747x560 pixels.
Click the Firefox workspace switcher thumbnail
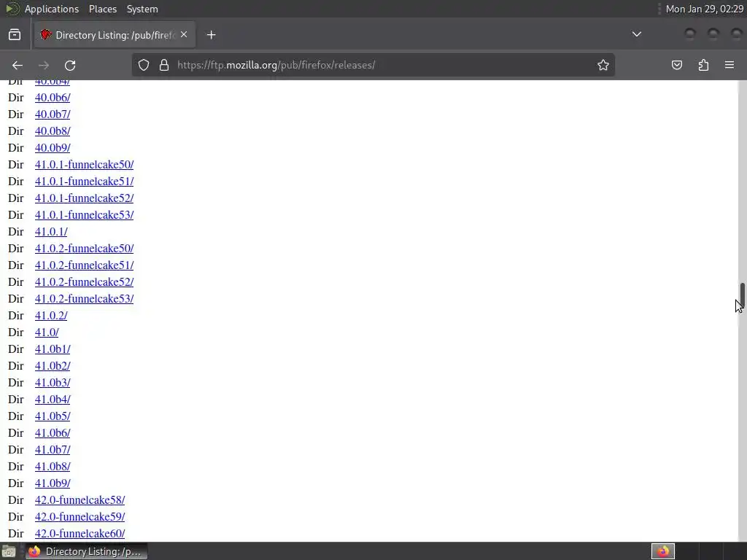tap(663, 551)
